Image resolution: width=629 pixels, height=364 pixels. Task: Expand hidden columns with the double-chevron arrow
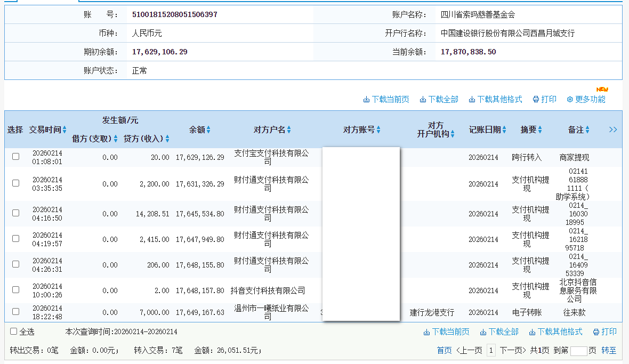613,129
